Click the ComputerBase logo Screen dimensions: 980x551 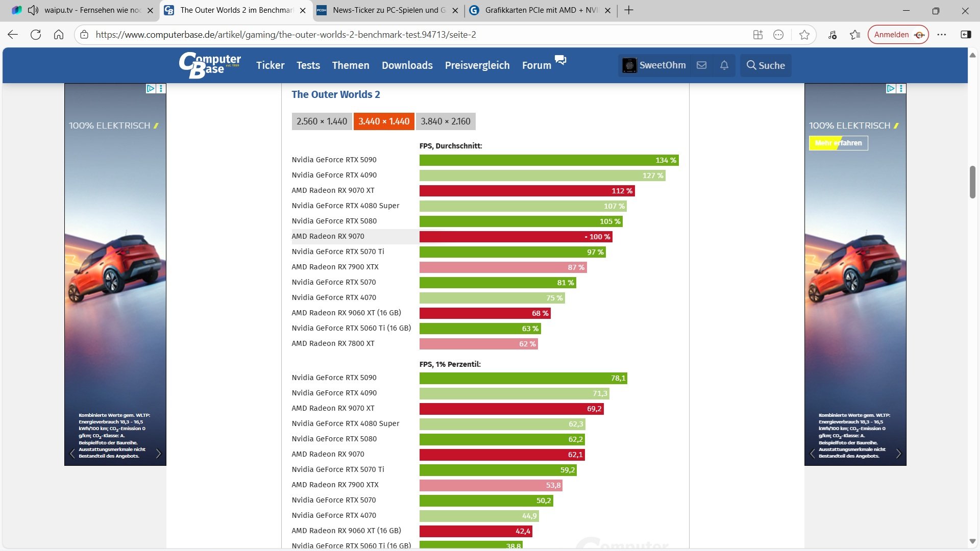pos(210,65)
